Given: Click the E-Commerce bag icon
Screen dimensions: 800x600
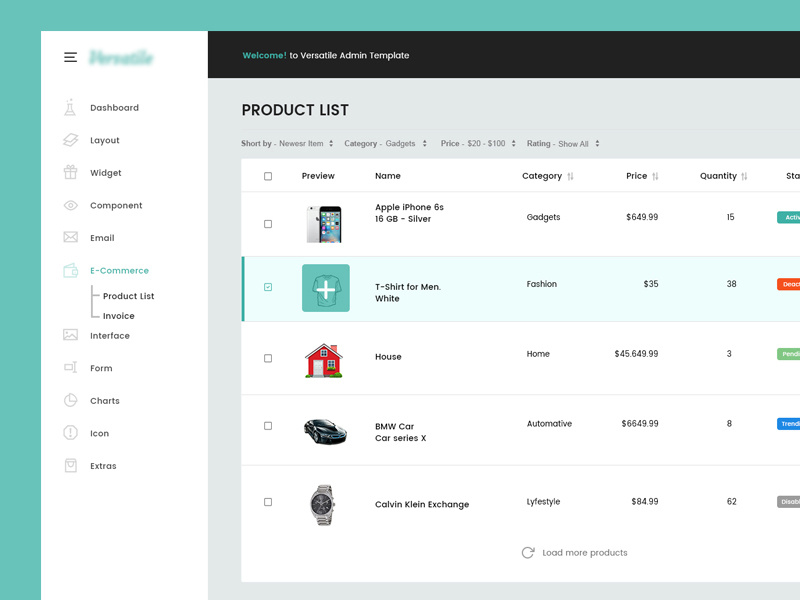Looking at the screenshot, I should coord(68,270).
